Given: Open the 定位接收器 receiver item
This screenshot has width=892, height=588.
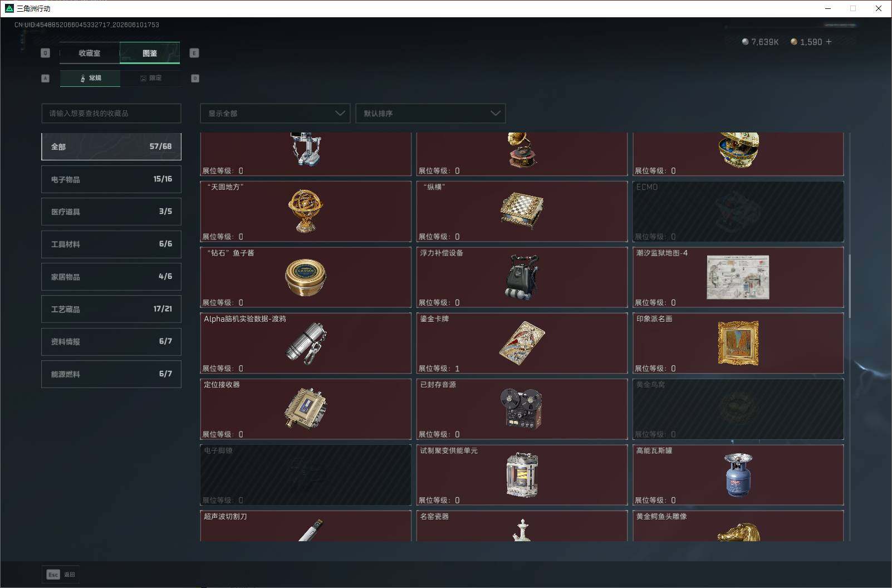Looking at the screenshot, I should (x=306, y=409).
